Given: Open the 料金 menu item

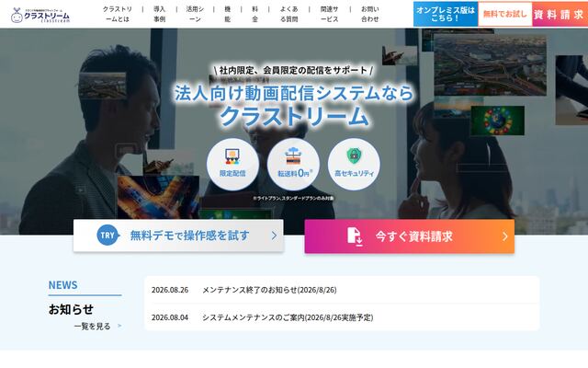Looking at the screenshot, I should 255,14.
